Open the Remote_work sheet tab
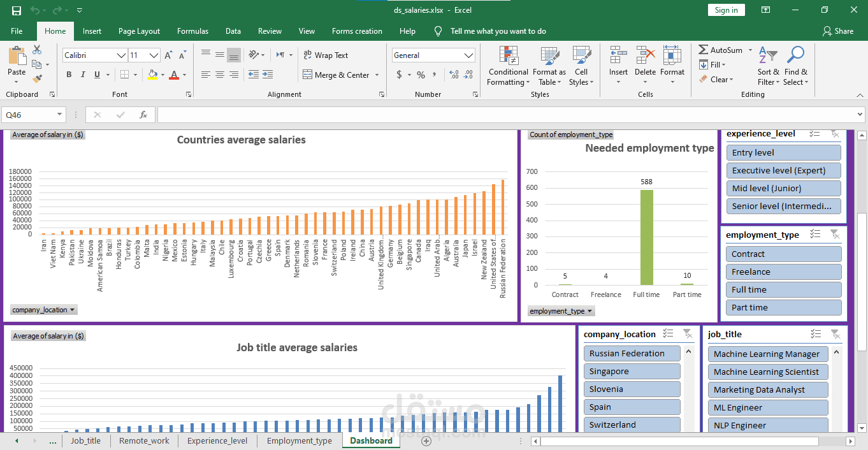 point(143,440)
